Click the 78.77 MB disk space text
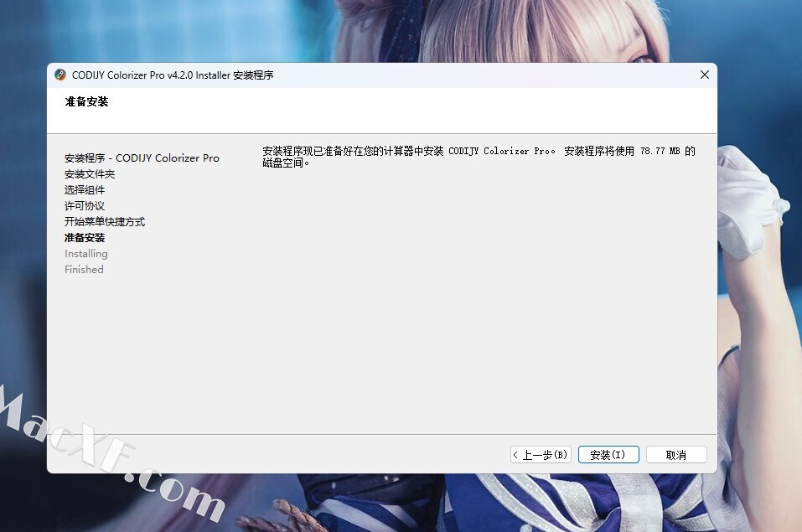 tap(660, 152)
